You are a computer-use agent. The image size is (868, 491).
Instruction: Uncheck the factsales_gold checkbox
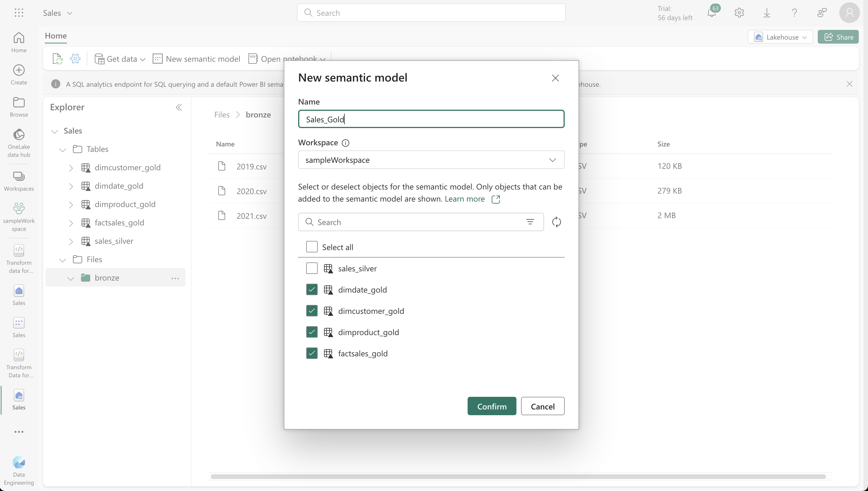(x=312, y=353)
